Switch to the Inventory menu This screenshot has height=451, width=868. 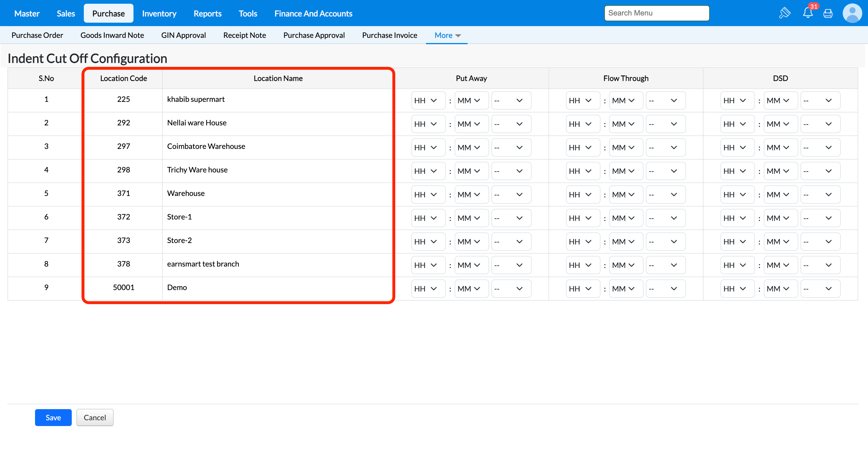click(x=159, y=13)
